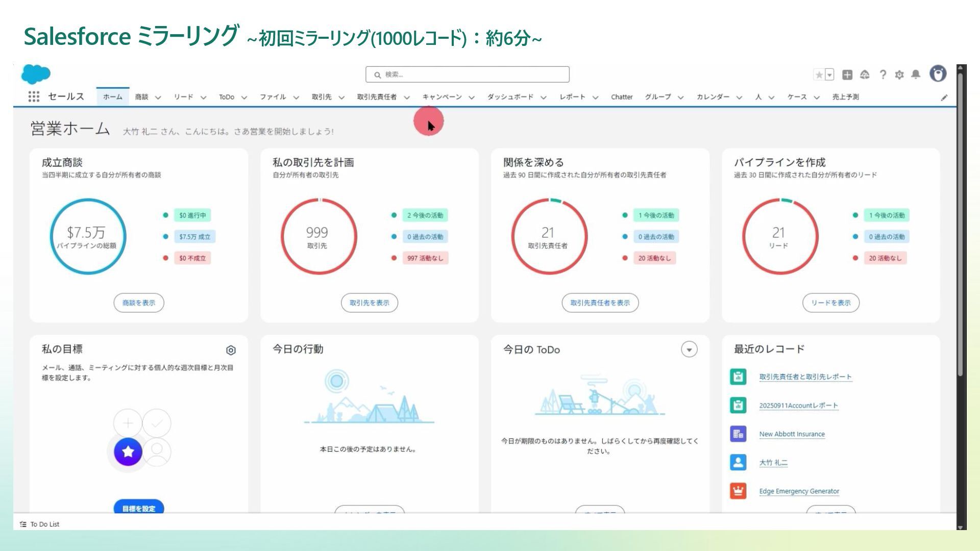Viewport: 980px width, 551px height.
Task: Click the search input box
Action: click(467, 74)
